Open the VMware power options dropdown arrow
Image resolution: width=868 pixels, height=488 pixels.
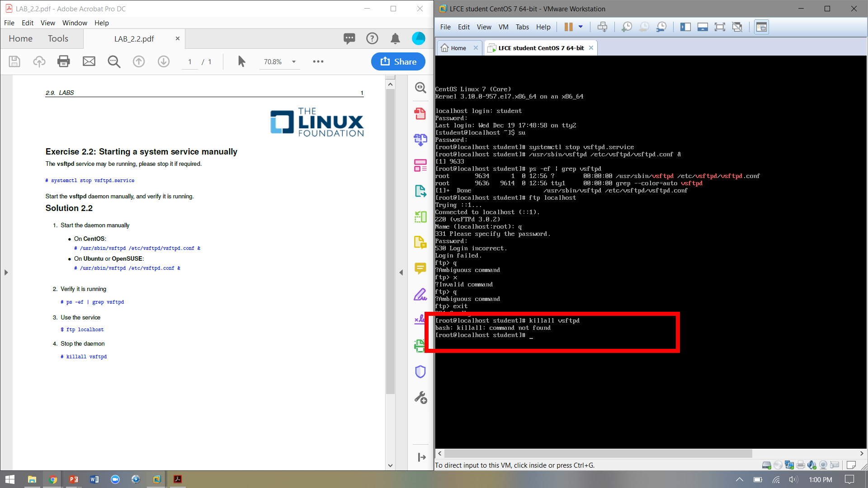580,27
